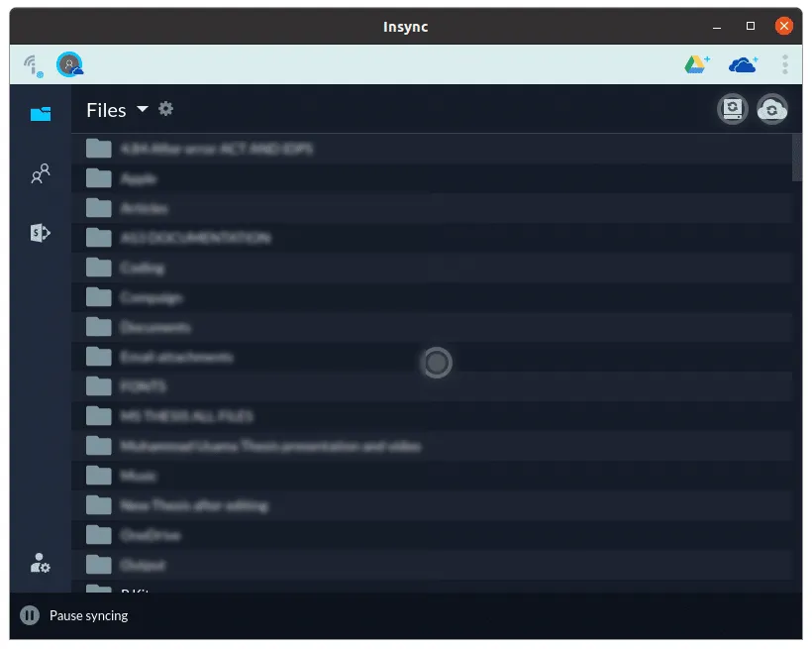Open the connection status feed icon
The height and width of the screenshot is (649, 812).
[33, 65]
